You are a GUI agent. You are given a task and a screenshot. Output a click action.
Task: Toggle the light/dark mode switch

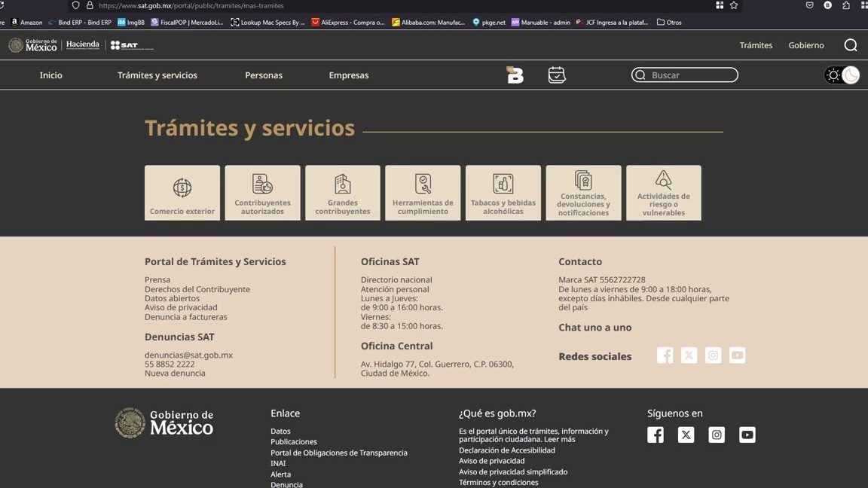[x=842, y=75]
